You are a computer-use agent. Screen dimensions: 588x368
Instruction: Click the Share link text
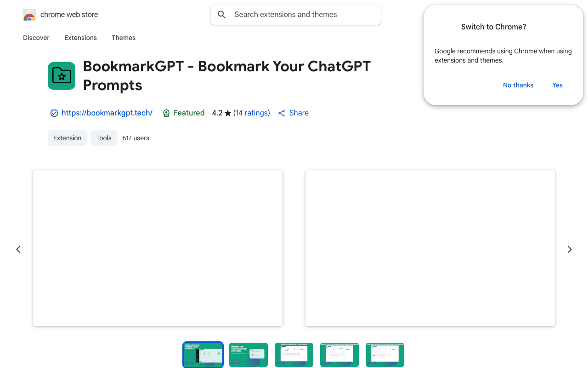(299, 113)
